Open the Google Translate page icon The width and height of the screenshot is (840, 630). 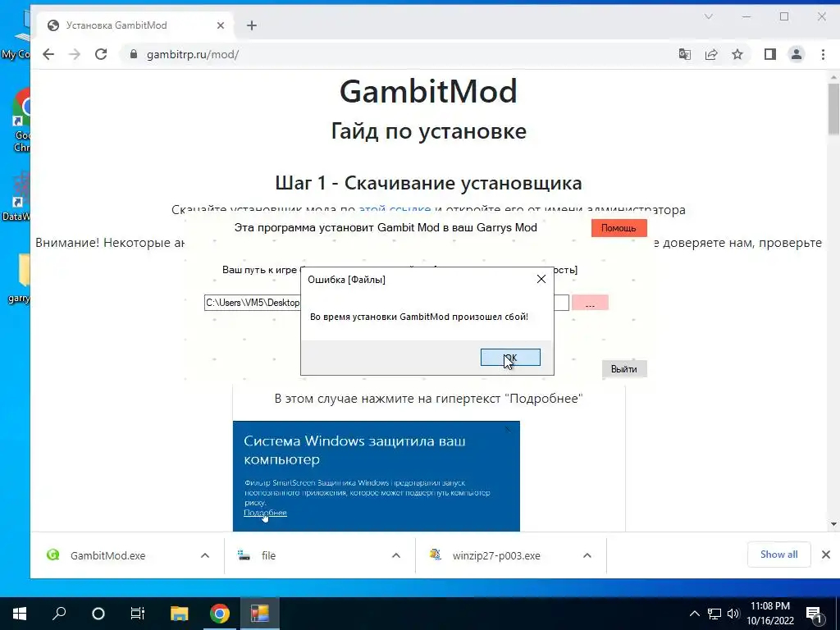coord(685,54)
